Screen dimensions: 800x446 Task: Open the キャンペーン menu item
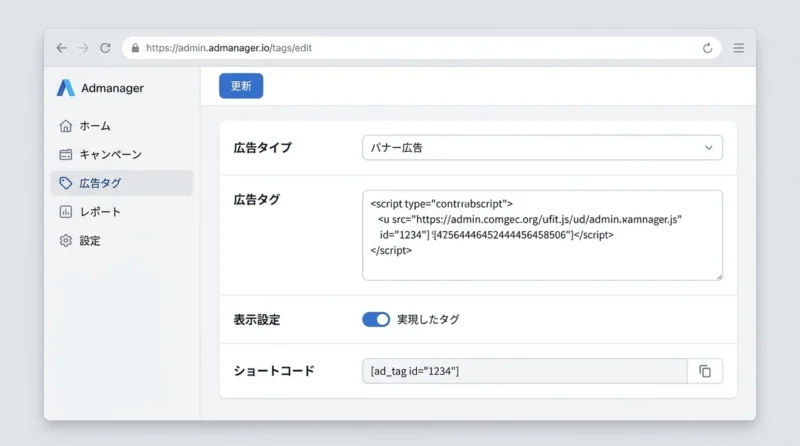click(122, 154)
